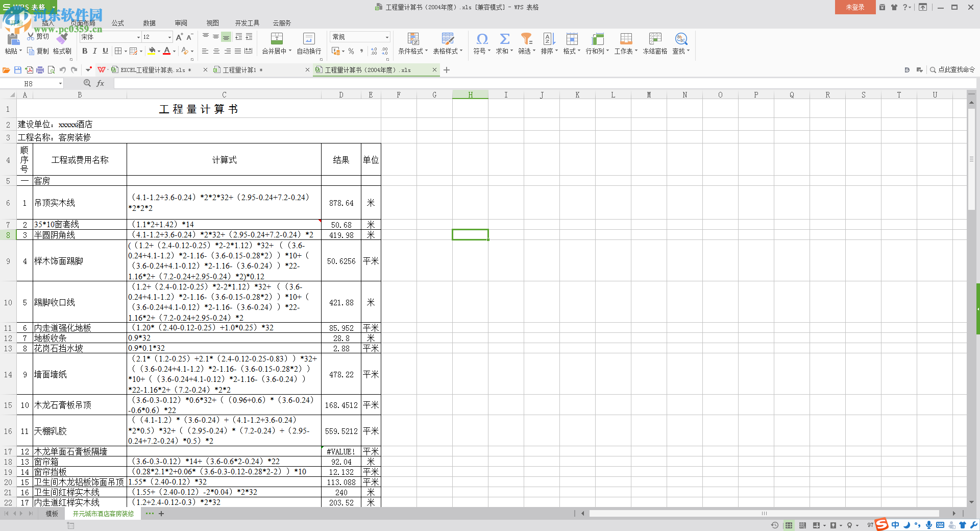Open the Conditional Formatting (条件格式) icon
Viewport: 980px width, 531px height.
point(413,39)
